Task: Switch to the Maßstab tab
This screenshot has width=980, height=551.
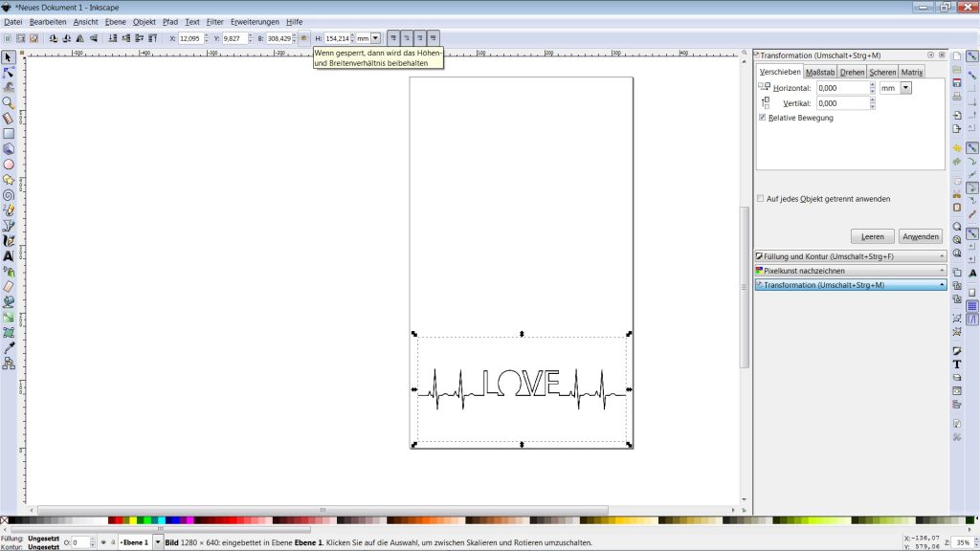Action: [819, 72]
